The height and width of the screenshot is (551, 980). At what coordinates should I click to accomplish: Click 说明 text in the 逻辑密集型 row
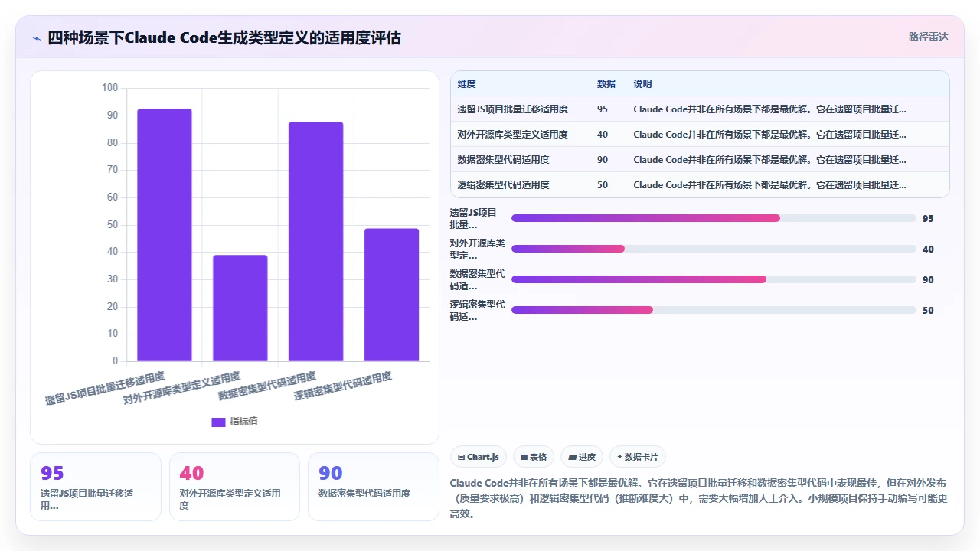[x=769, y=185]
